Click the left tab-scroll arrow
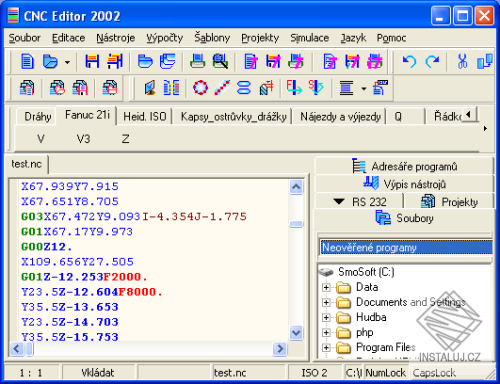This screenshot has height=384, width=500. 469,115
